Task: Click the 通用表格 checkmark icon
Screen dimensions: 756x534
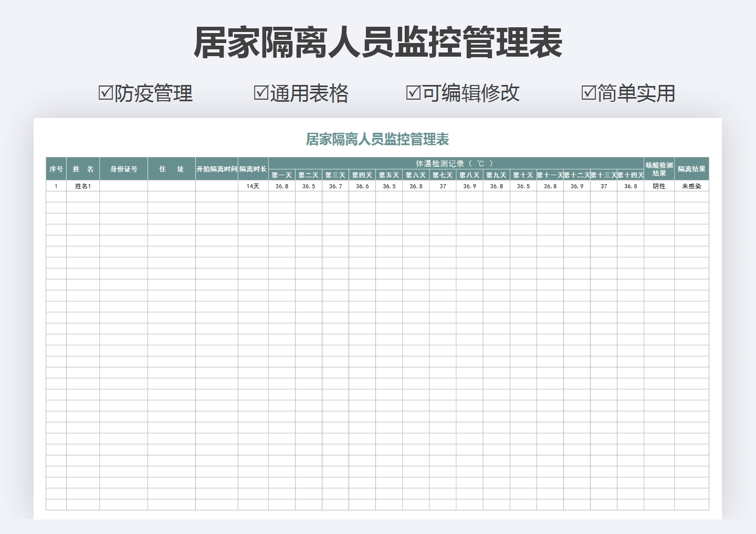Action: point(260,92)
